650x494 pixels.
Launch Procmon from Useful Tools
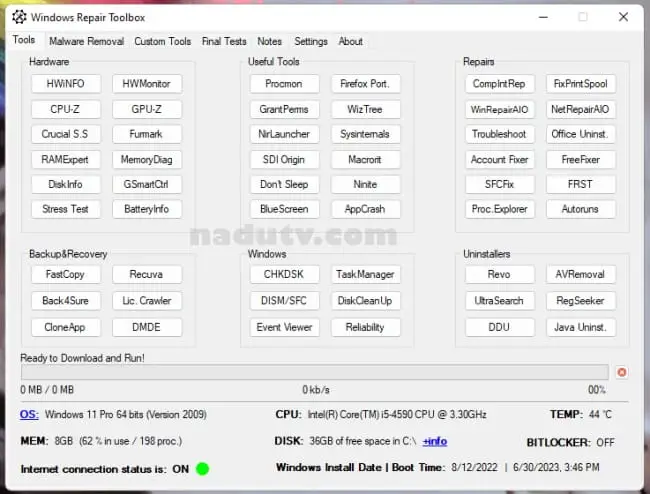point(284,84)
